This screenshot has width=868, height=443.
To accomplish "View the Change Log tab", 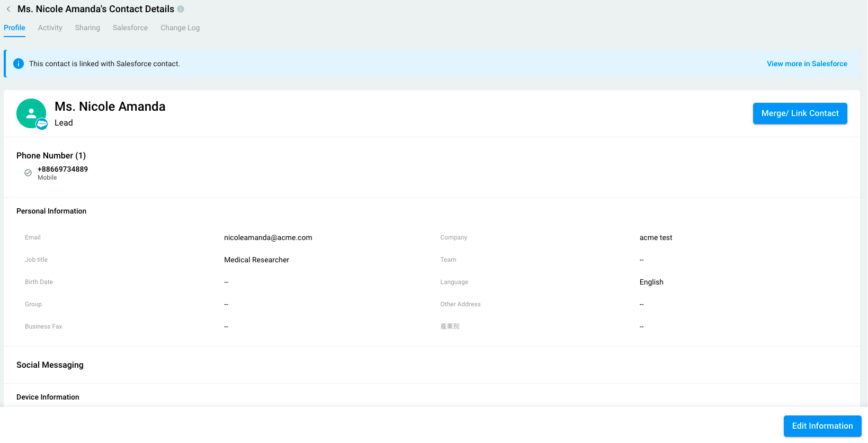I will [180, 28].
